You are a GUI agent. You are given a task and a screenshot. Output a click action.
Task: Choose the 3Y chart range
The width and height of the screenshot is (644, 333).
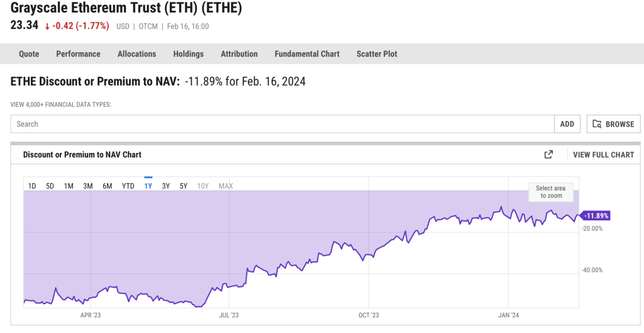pos(166,186)
